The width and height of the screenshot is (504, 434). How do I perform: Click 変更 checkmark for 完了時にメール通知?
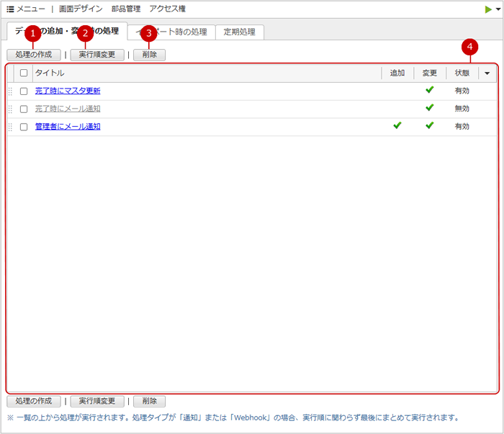430,108
